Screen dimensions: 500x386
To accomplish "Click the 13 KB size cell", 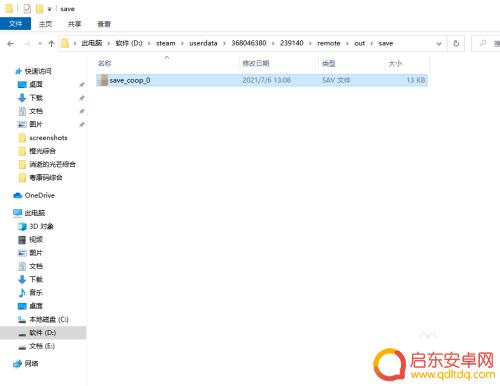I will coord(415,80).
